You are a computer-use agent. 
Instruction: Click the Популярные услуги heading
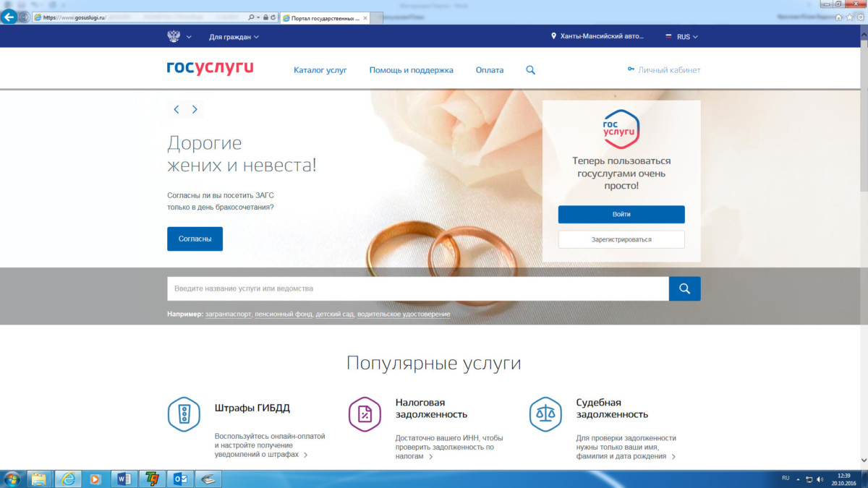(433, 363)
